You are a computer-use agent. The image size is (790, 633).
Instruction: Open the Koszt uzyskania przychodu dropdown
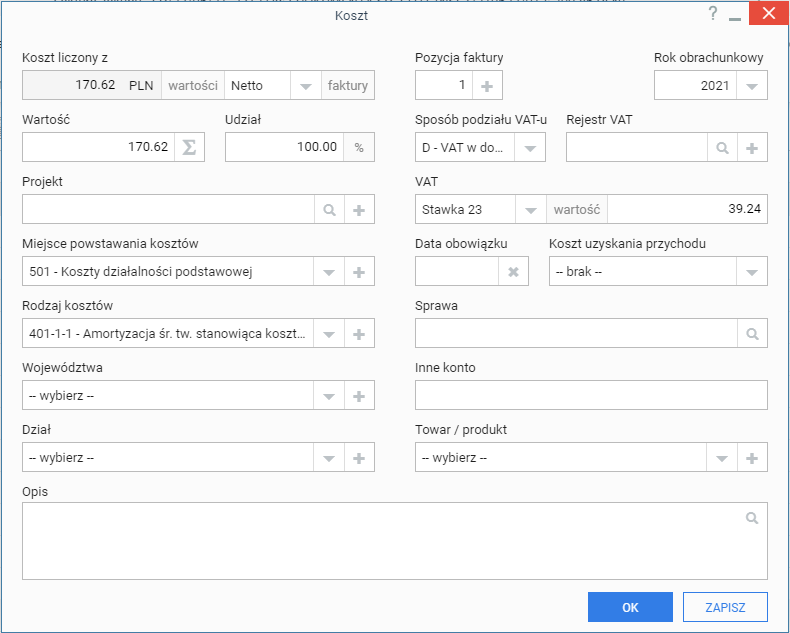pyautogui.click(x=752, y=271)
